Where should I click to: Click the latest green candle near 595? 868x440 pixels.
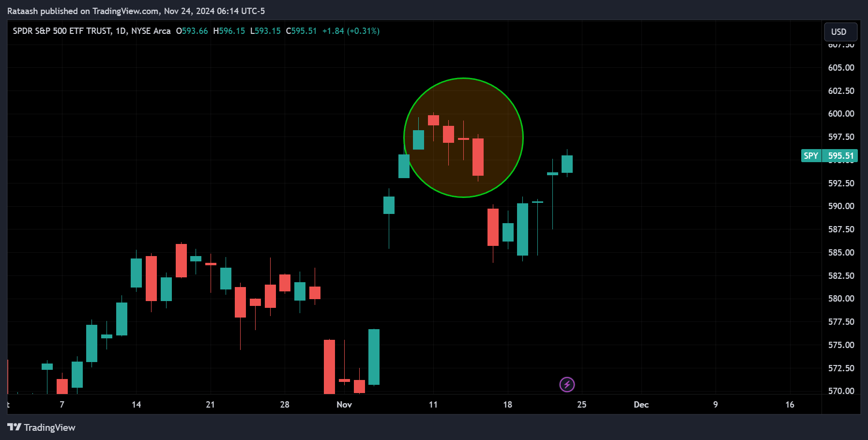pyautogui.click(x=567, y=164)
